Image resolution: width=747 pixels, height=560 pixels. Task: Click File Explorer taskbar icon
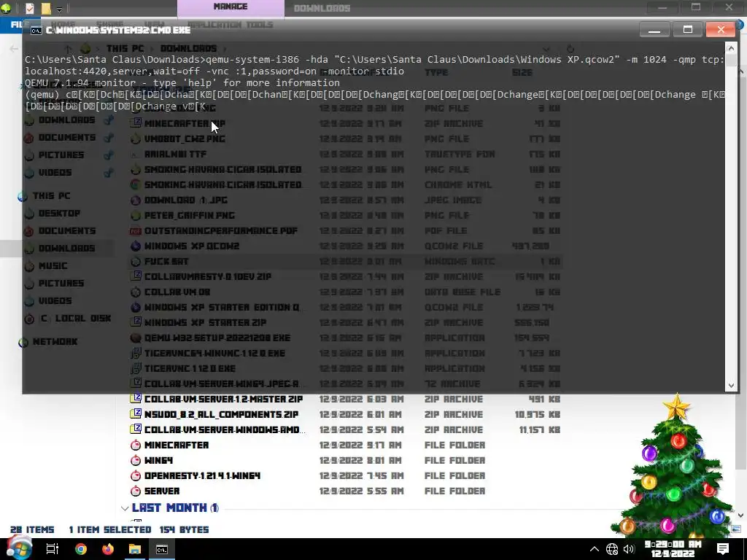pos(135,549)
